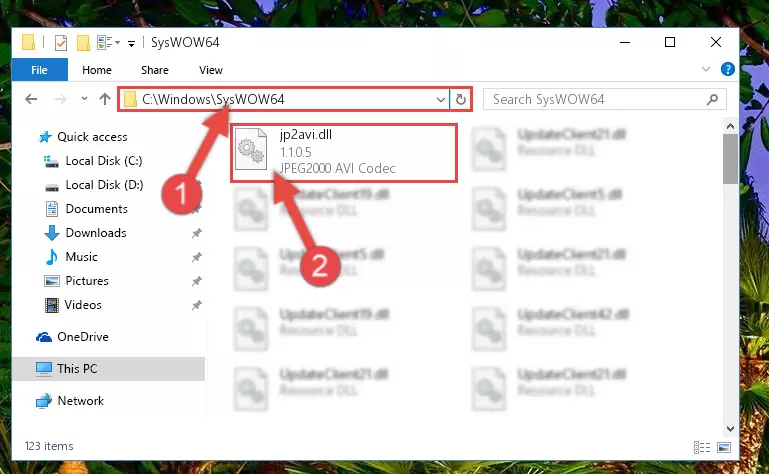The height and width of the screenshot is (474, 769).
Task: Click the search magnifier icon
Action: click(x=712, y=100)
